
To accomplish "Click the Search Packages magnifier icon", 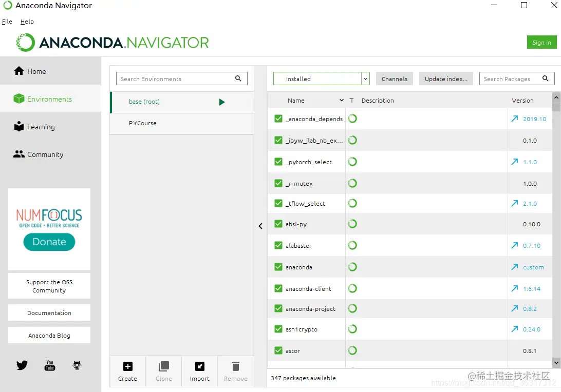I will point(545,79).
